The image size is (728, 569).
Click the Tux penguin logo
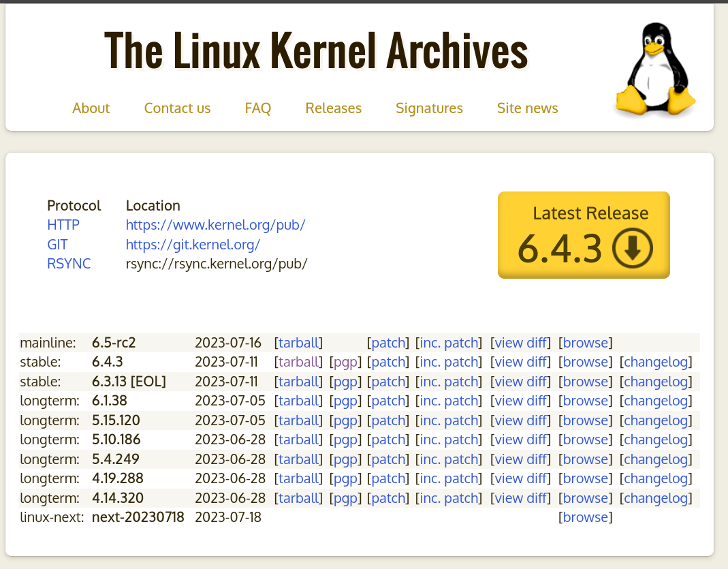pos(655,69)
